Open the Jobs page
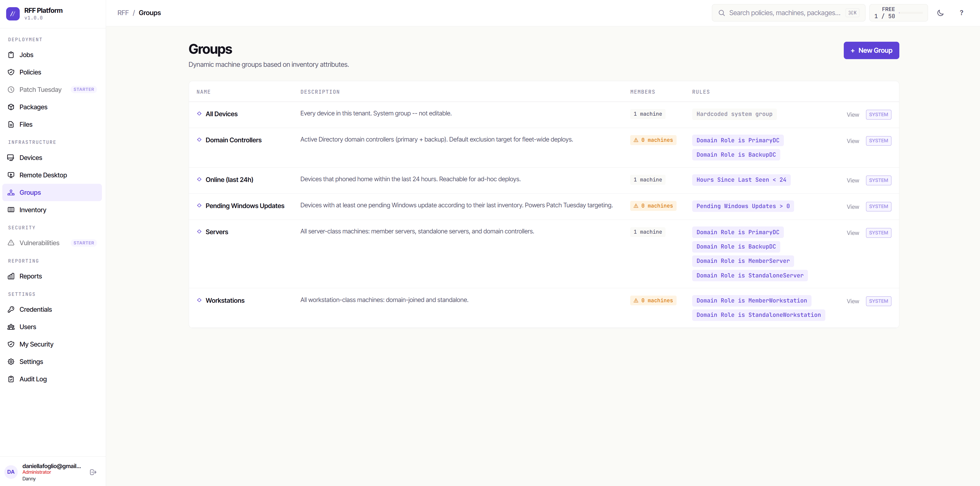This screenshot has height=486, width=980. coord(52,55)
